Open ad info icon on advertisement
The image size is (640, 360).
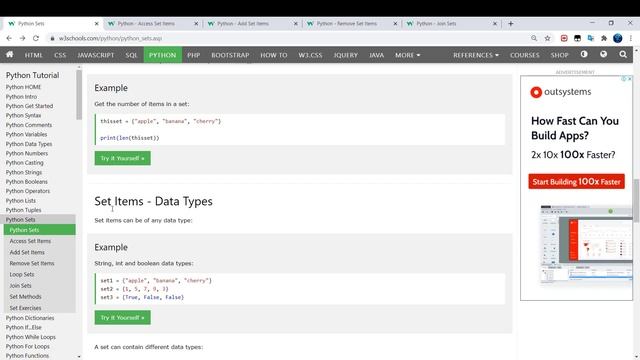[624, 79]
